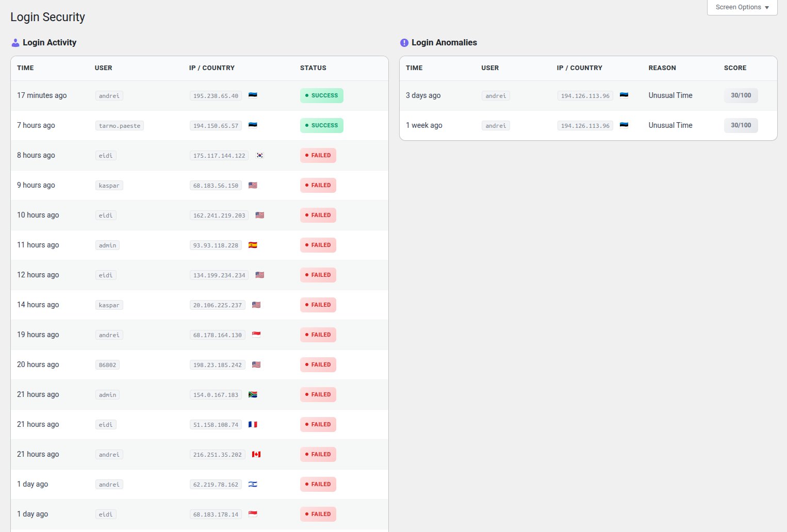Click the Israeli flag in the 1 day ago row

click(x=253, y=484)
